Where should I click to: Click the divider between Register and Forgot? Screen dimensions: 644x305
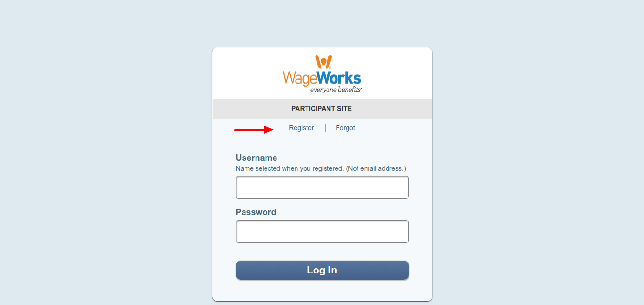point(326,128)
